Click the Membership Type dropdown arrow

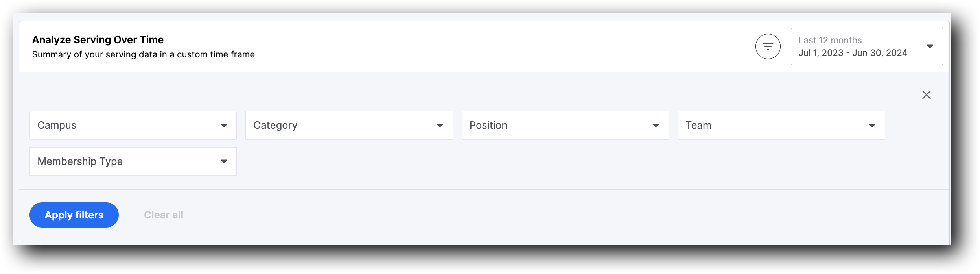pos(224,161)
